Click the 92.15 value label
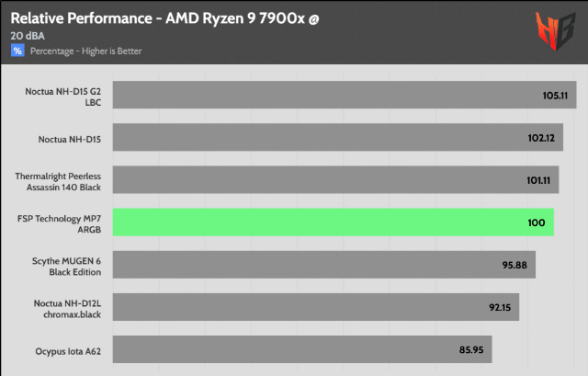The height and width of the screenshot is (376, 588). pos(500,308)
